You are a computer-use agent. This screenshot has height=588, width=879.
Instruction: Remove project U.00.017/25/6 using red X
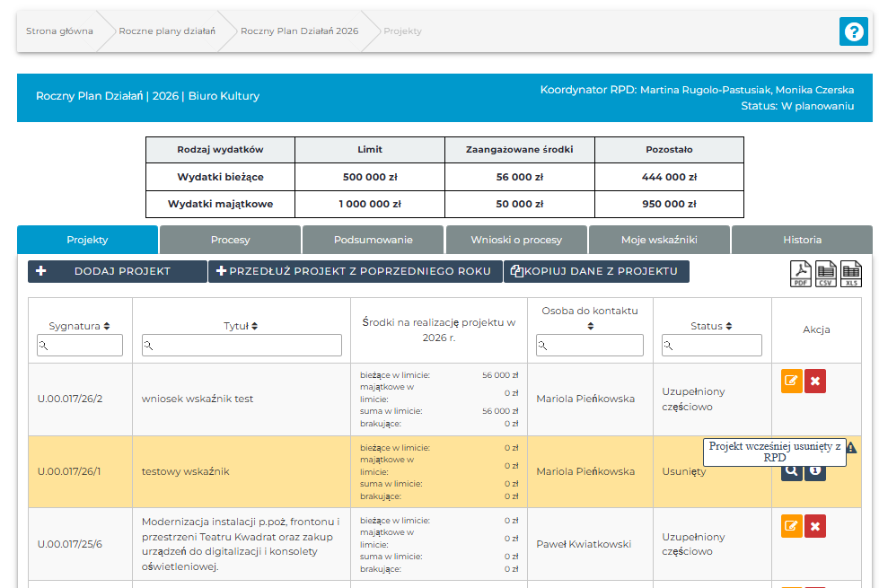pyautogui.click(x=815, y=526)
